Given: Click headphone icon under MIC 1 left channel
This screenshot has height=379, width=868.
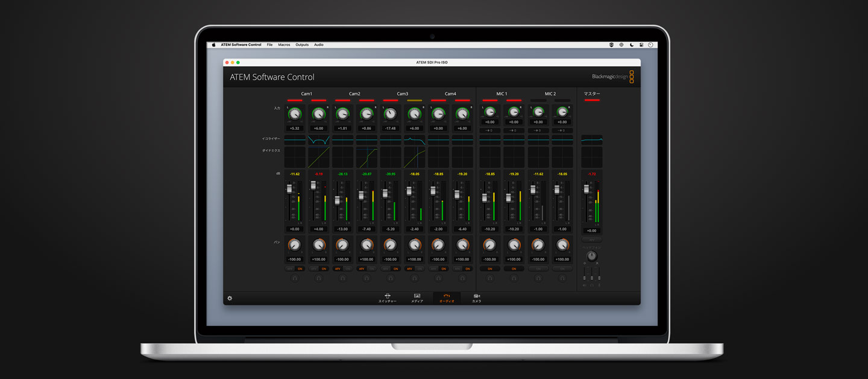Looking at the screenshot, I should point(489,278).
